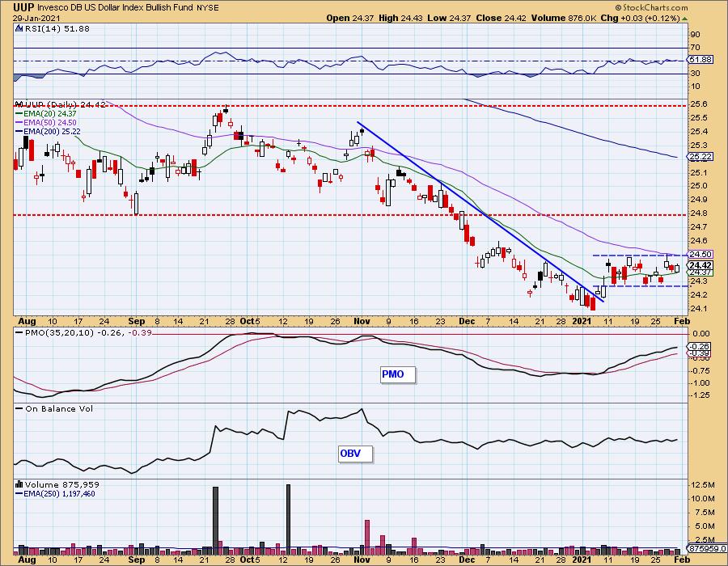Click the 30 level on RSI axis
The image size is (728, 566).
[x=695, y=74]
